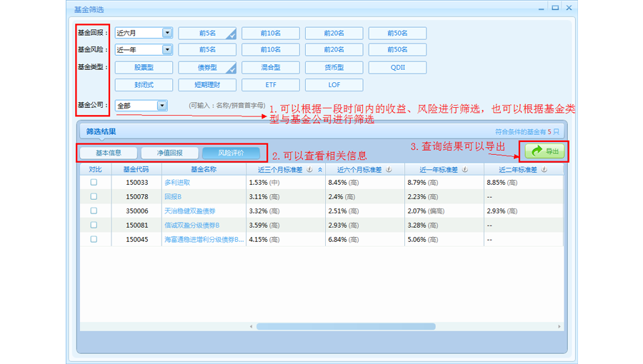Click info icon beside 近一年标准差 header
Image resolution: width=643 pixels, height=364 pixels.
(x=465, y=170)
